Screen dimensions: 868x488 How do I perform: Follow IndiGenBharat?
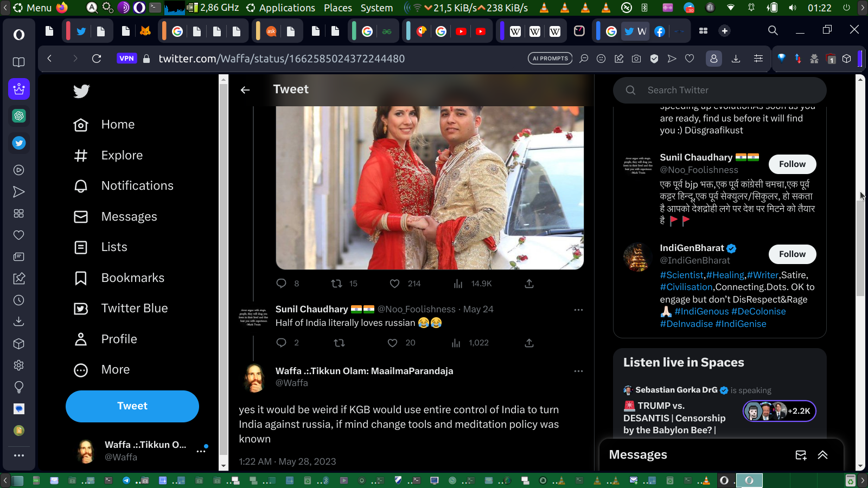(x=793, y=254)
